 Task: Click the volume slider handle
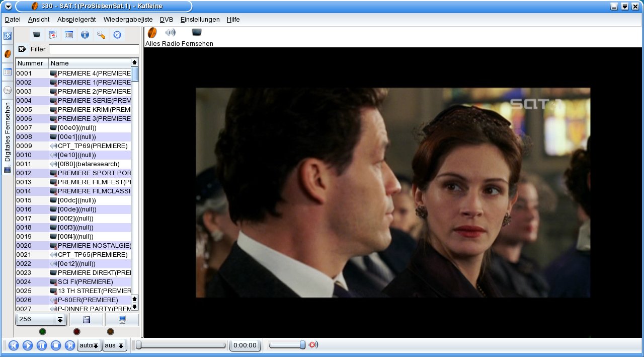(x=302, y=345)
